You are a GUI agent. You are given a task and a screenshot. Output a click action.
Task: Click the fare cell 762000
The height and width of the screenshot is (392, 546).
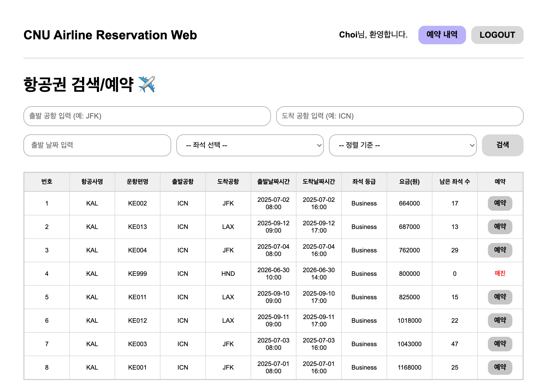pyautogui.click(x=409, y=250)
